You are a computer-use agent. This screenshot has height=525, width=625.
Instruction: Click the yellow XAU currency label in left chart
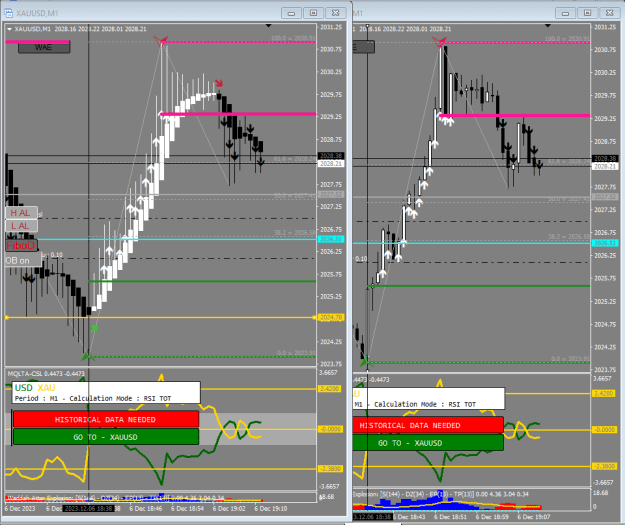46,388
